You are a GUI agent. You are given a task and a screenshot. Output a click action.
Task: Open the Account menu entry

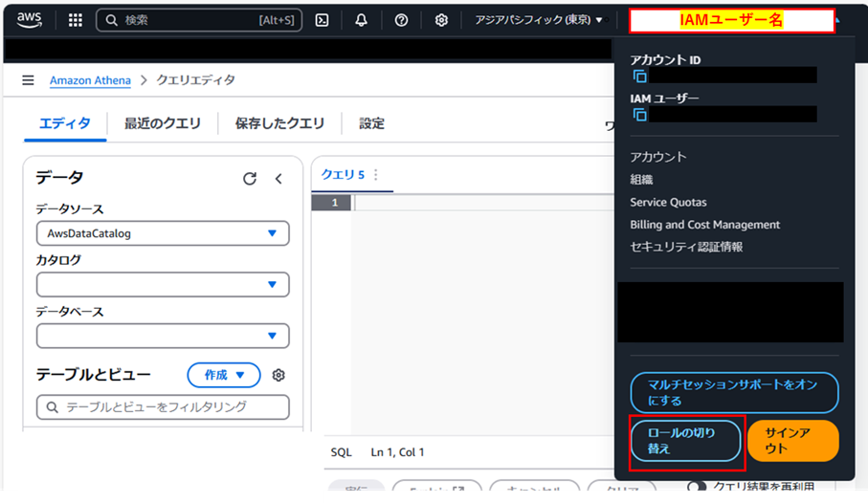[x=658, y=157]
